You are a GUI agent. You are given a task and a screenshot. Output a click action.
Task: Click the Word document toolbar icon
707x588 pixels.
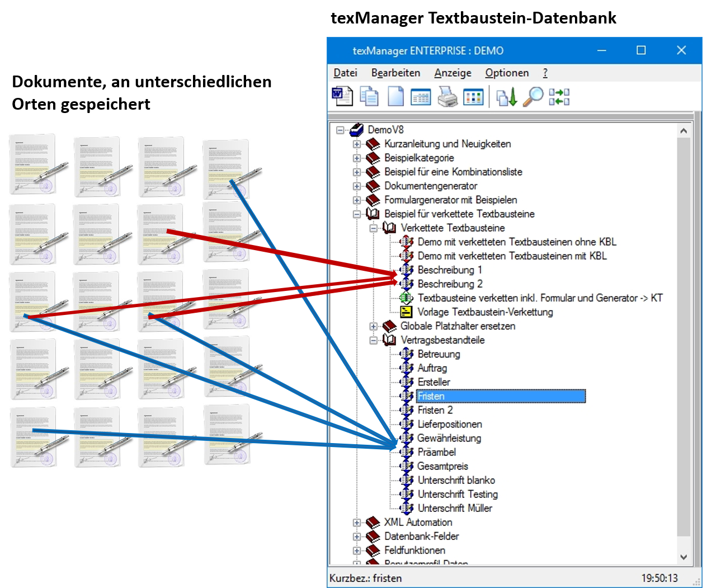(342, 97)
